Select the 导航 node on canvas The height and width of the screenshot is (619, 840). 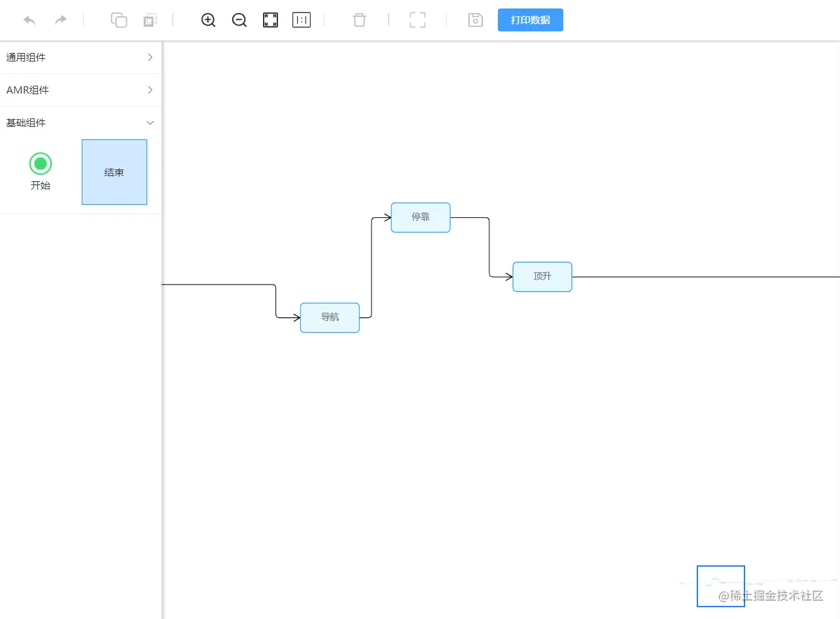pos(330,317)
